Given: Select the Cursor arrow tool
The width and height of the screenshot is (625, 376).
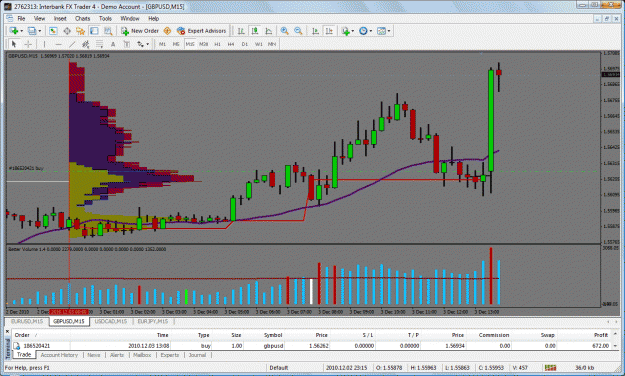Looking at the screenshot, I should tap(14, 44).
